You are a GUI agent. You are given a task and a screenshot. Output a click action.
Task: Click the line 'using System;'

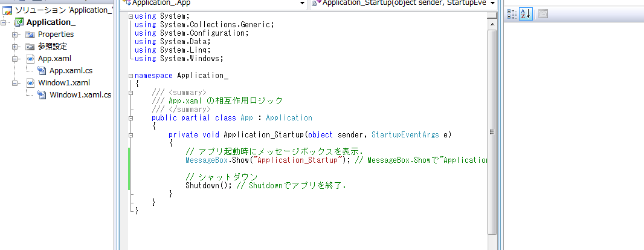click(162, 16)
